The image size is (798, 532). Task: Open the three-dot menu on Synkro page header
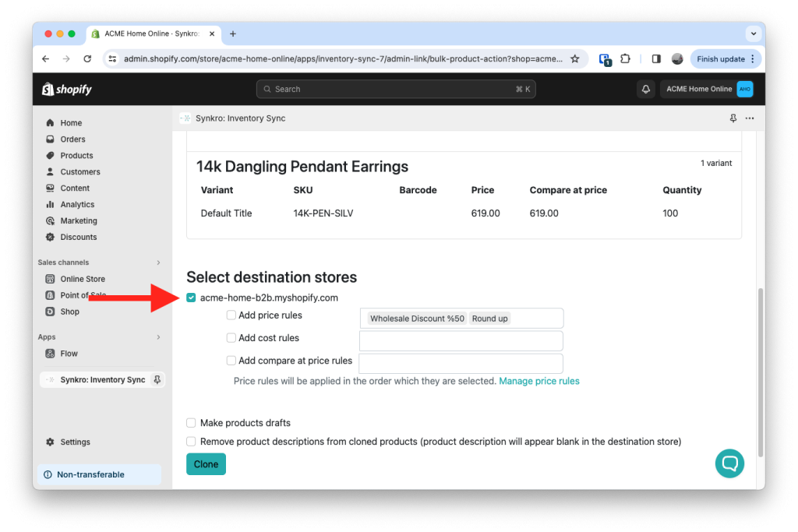coord(750,118)
